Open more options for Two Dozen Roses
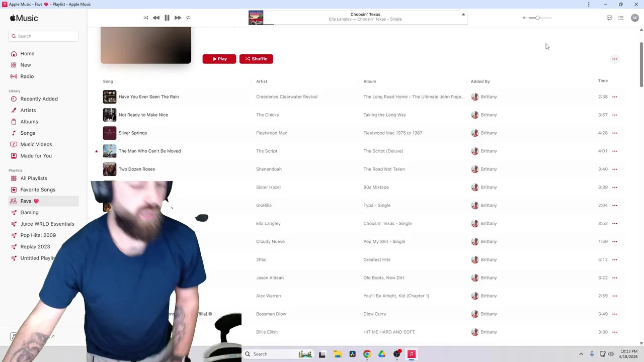This screenshot has width=644, height=362. click(x=615, y=169)
